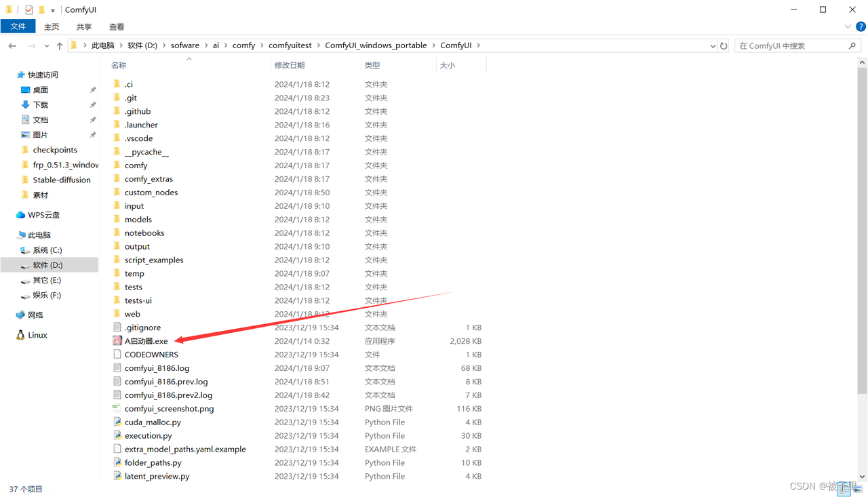Switch to the 主页 ribbon tab
The width and height of the screenshot is (868, 497).
click(52, 26)
